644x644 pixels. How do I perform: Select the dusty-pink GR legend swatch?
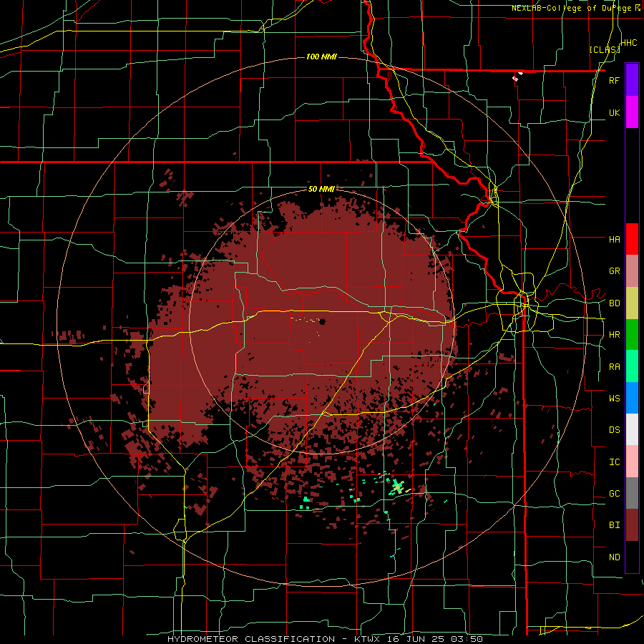pos(632,271)
